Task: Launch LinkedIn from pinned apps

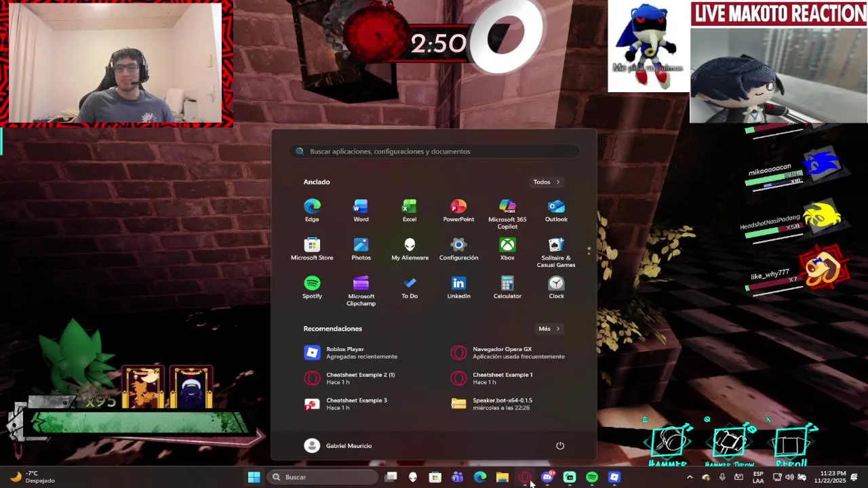Action: [x=458, y=287]
